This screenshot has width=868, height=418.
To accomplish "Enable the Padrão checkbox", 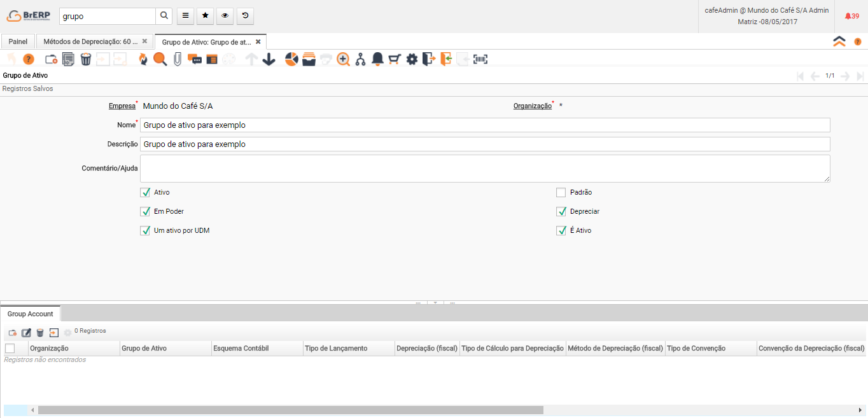I will tap(561, 192).
